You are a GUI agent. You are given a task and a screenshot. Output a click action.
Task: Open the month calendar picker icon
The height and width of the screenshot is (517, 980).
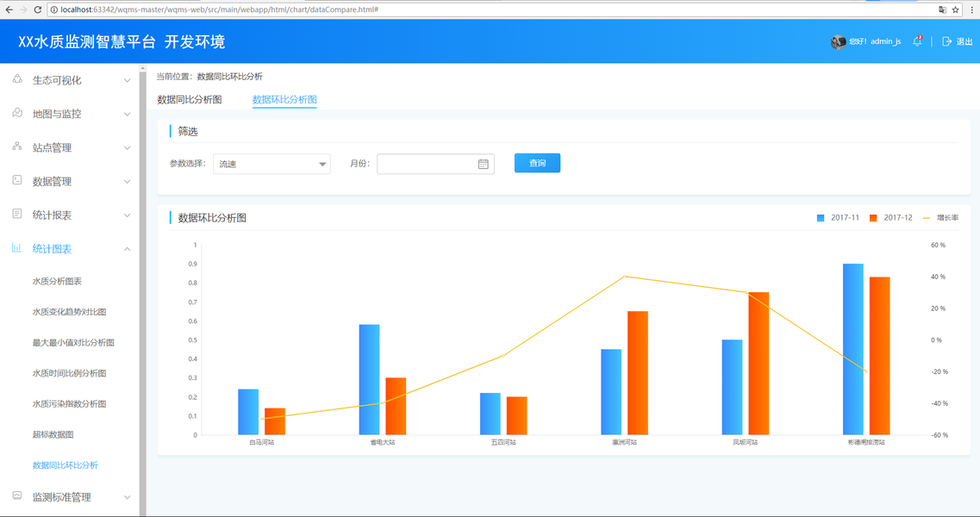(484, 164)
